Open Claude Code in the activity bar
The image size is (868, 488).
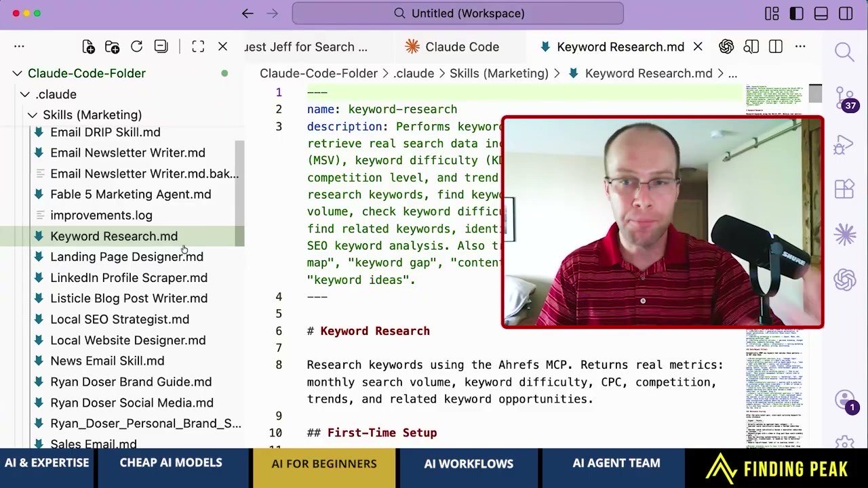click(845, 235)
